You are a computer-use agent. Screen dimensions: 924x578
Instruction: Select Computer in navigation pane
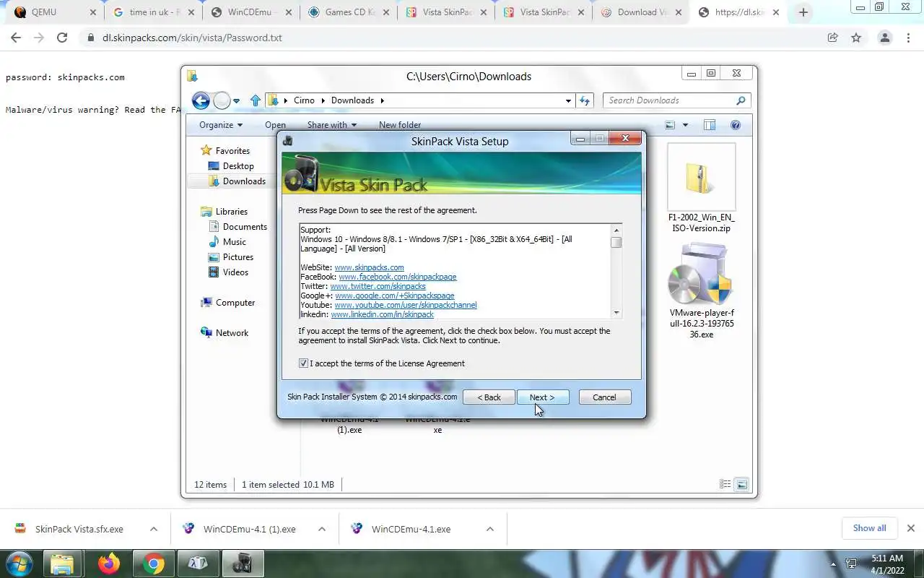tap(235, 303)
